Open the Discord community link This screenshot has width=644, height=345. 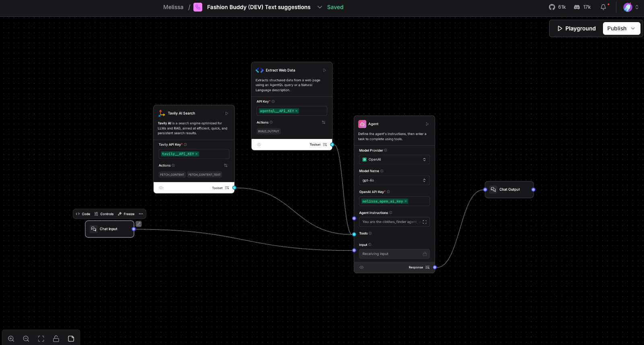point(582,7)
